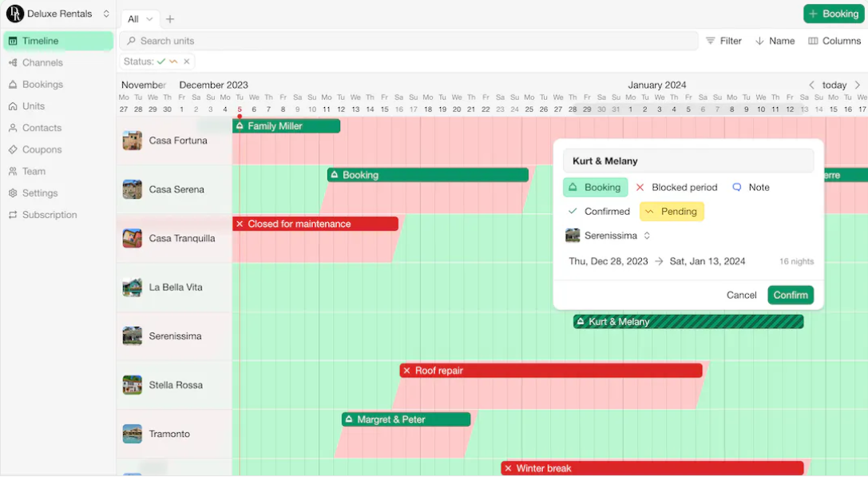868x477 pixels.
Task: Open the All units filter dropdown
Action: pos(139,18)
